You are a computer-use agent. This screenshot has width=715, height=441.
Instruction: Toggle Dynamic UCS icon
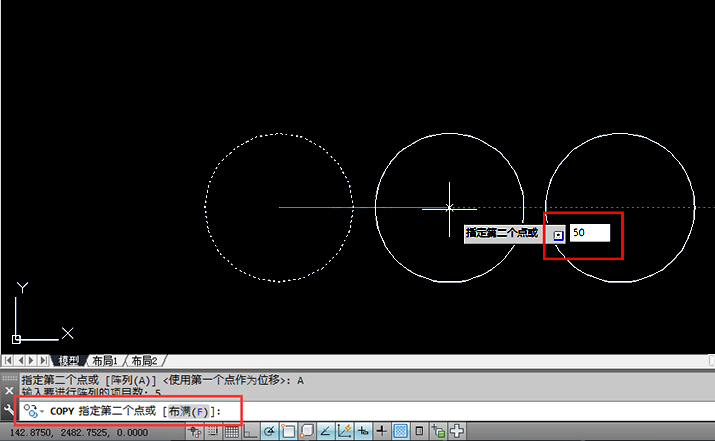click(344, 431)
